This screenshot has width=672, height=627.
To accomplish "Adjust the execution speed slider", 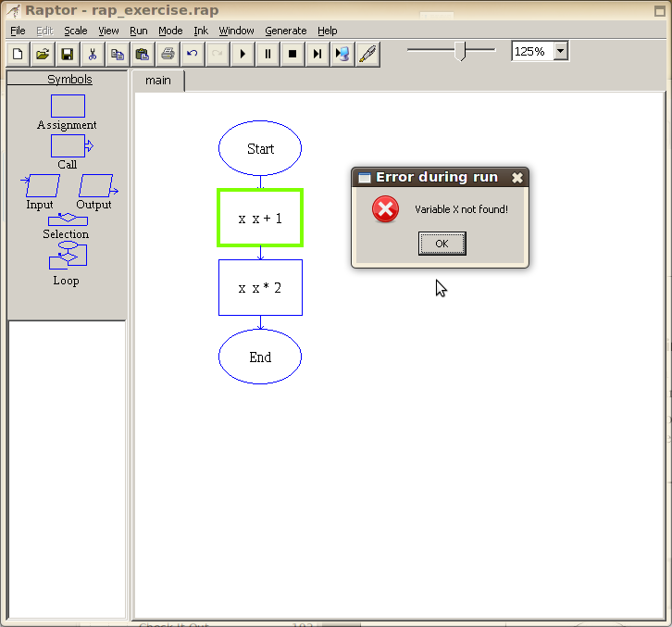I will click(460, 51).
